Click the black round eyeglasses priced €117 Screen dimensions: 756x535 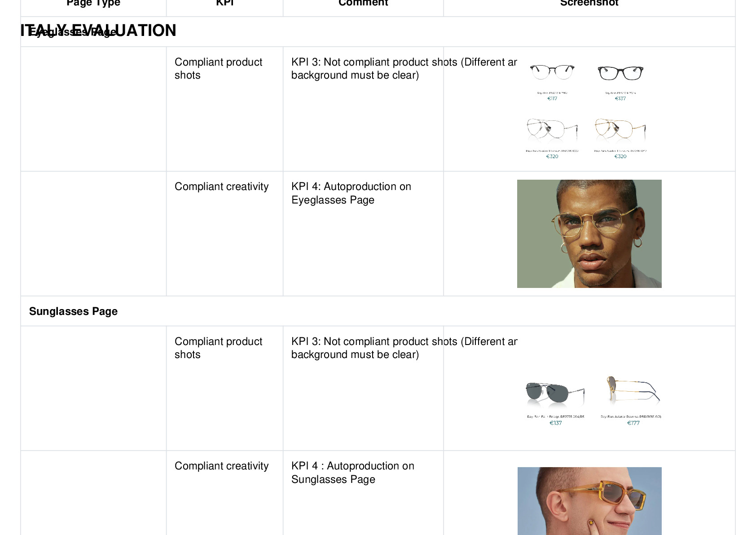tap(552, 72)
